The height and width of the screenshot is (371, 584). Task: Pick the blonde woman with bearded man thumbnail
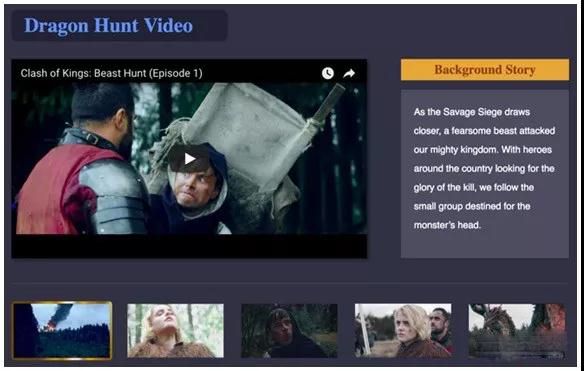pos(403,331)
